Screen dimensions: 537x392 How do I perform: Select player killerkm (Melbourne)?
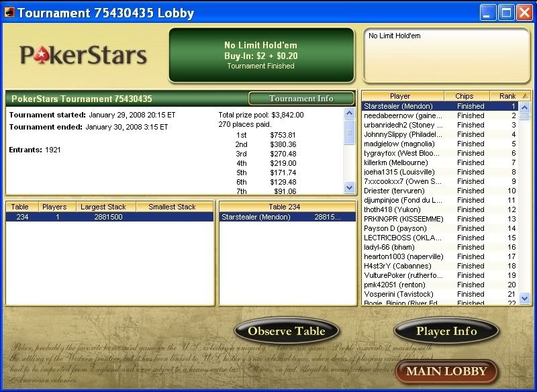pos(440,162)
